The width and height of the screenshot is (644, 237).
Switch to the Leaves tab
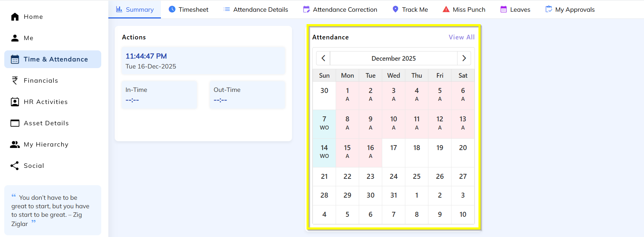coord(515,10)
